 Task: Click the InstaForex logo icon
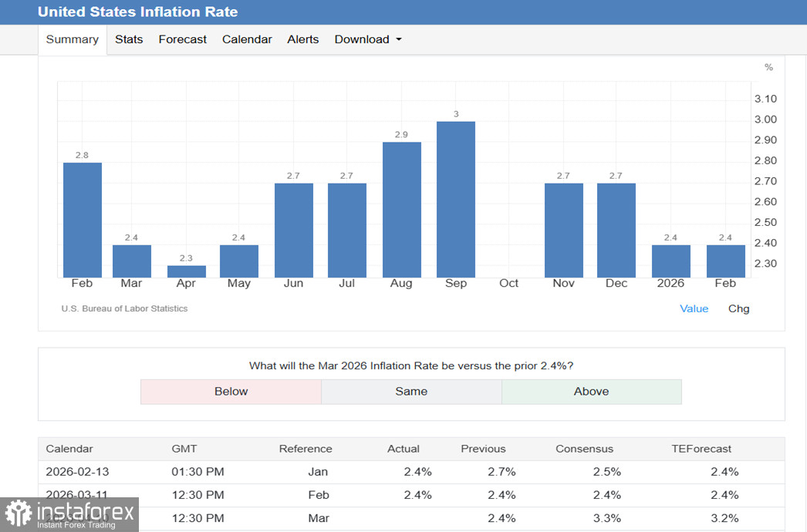17,513
